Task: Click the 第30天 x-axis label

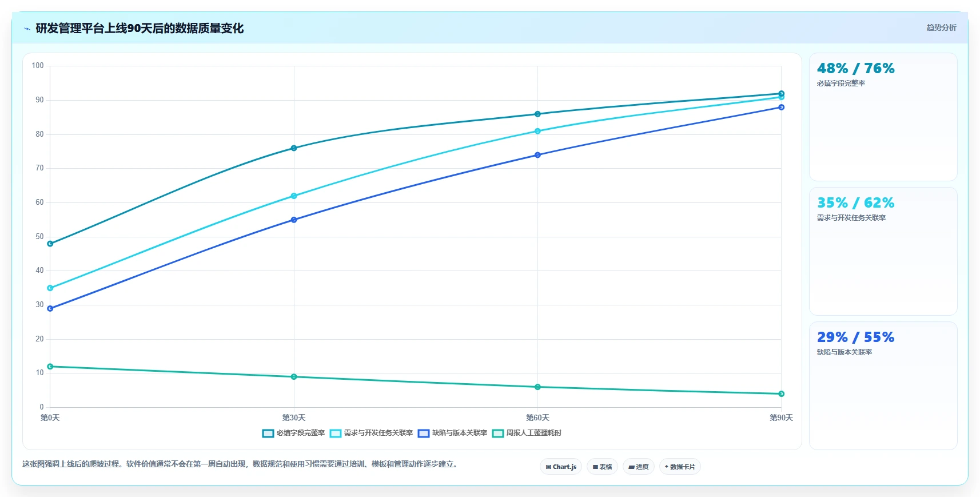Action: click(x=294, y=418)
